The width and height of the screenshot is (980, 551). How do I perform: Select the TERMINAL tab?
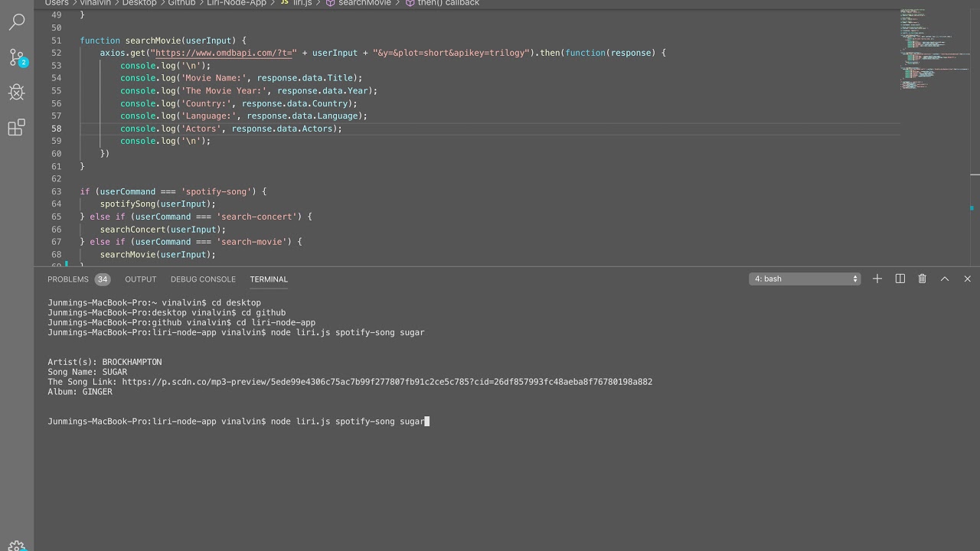click(x=269, y=279)
